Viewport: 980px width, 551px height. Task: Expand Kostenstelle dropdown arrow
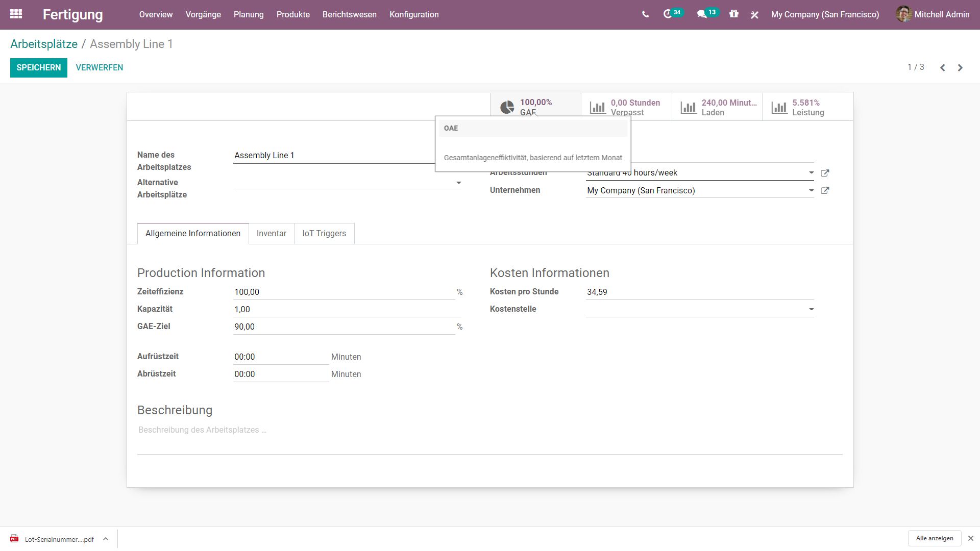point(811,309)
